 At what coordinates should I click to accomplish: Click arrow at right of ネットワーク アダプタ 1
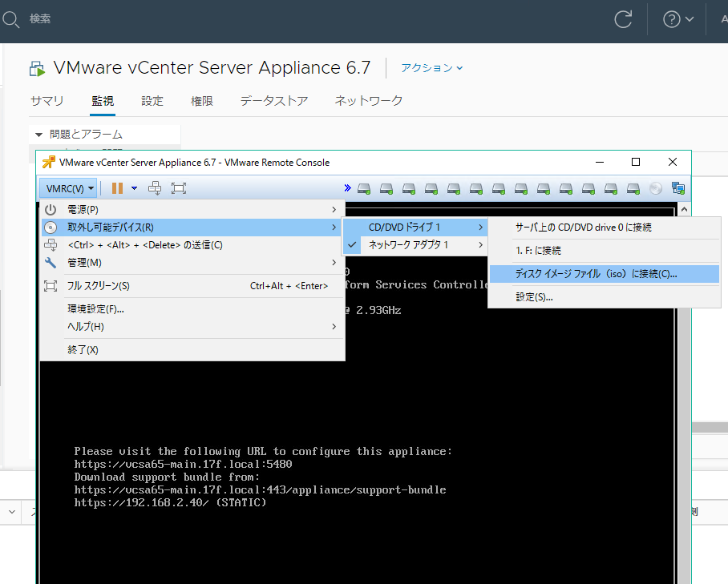(480, 245)
